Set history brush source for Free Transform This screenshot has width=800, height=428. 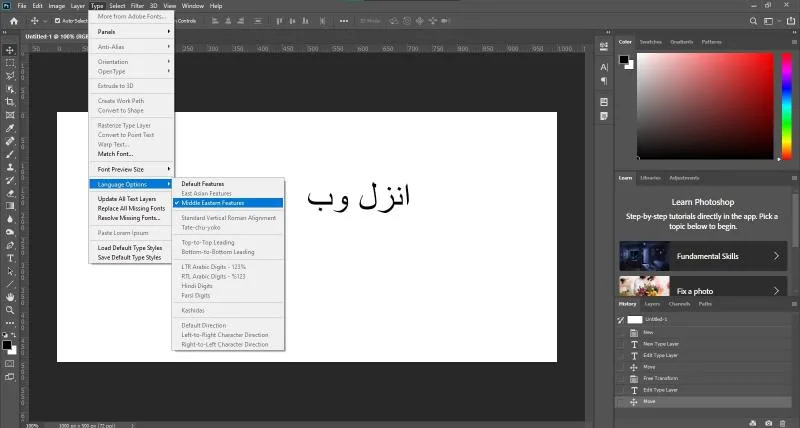tap(620, 379)
